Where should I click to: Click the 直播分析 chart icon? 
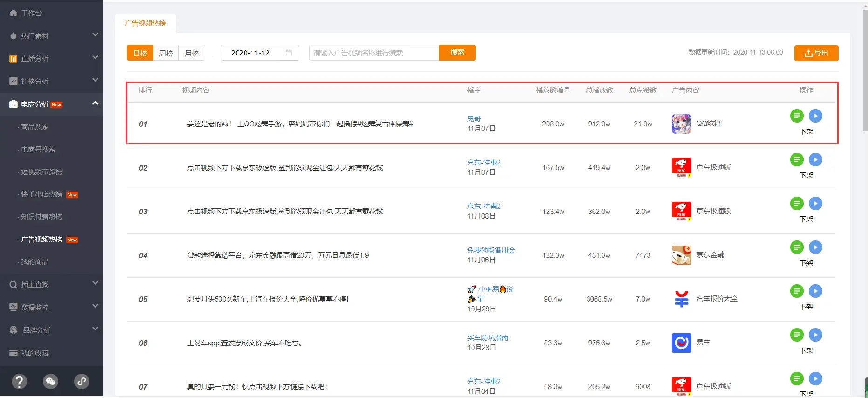[x=14, y=59]
